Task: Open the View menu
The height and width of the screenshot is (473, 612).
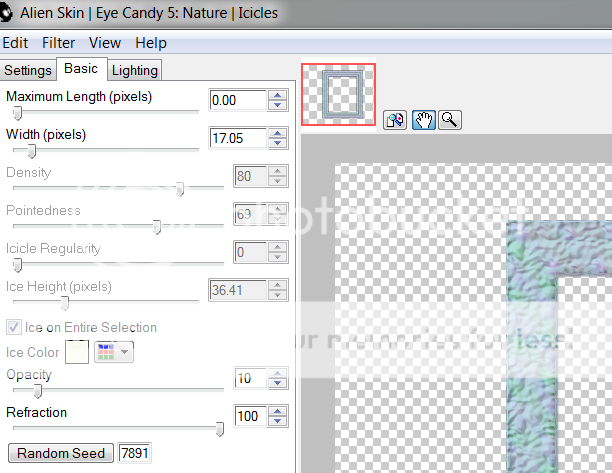Action: [x=105, y=43]
